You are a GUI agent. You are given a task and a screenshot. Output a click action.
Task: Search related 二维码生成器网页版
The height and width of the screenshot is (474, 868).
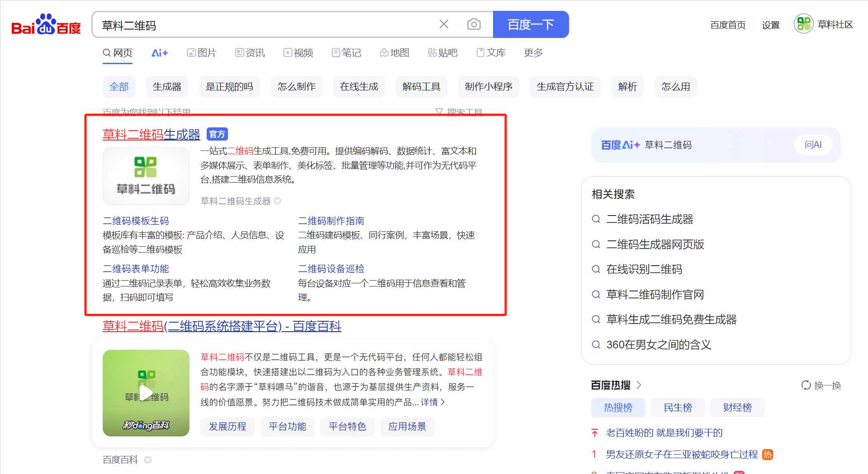pyautogui.click(x=655, y=244)
